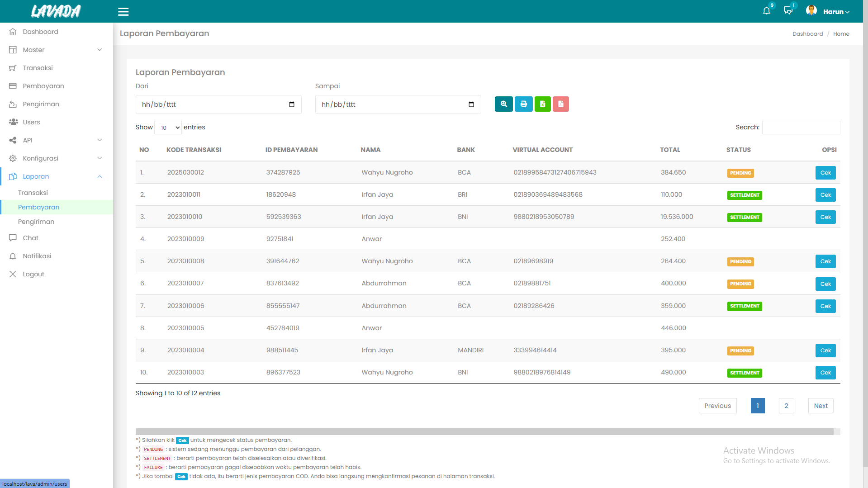The width and height of the screenshot is (868, 488).
Task: Open the Konfigurasi menu label
Action: coord(41,158)
